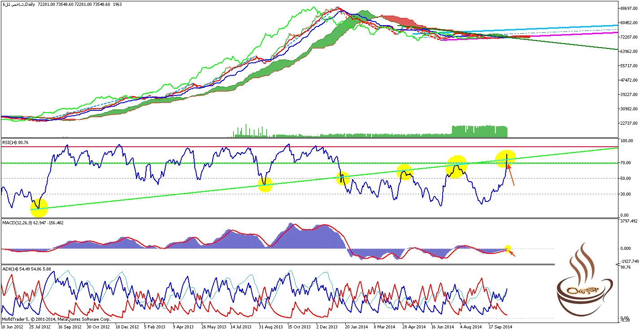Image resolution: width=644 pixels, height=332 pixels.
Task: Click the 100.00 level on RSI axis
Action: click(627, 141)
